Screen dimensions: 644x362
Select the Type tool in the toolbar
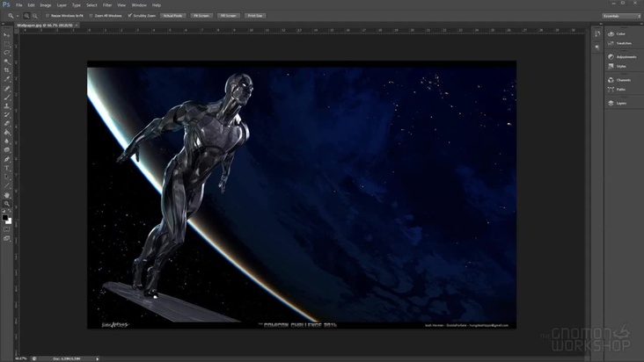(7, 168)
